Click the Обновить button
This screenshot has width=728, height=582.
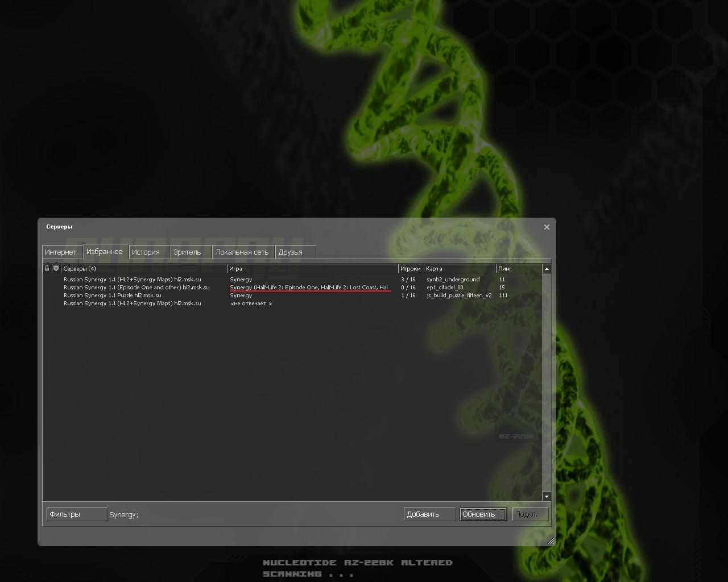point(483,514)
